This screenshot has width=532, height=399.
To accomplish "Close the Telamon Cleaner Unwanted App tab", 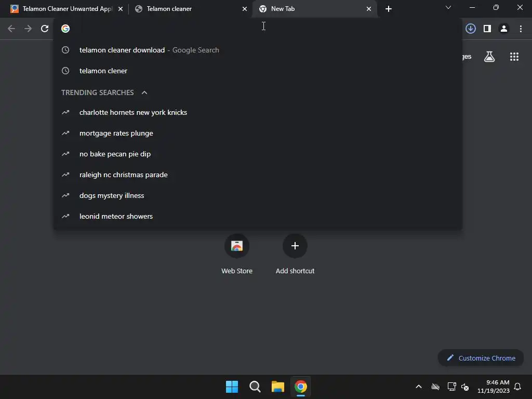I will click(x=121, y=9).
